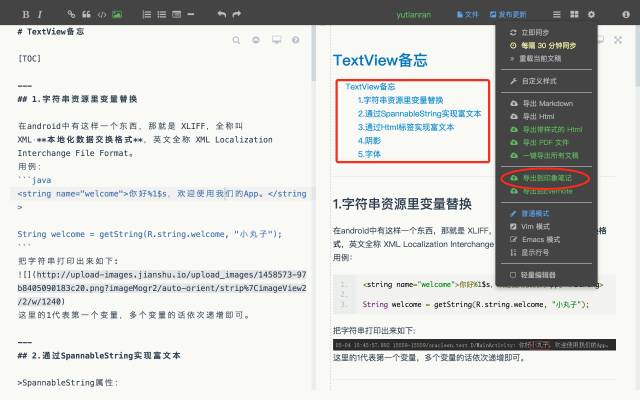
Task: Open the 文件 file button
Action: coord(467,15)
